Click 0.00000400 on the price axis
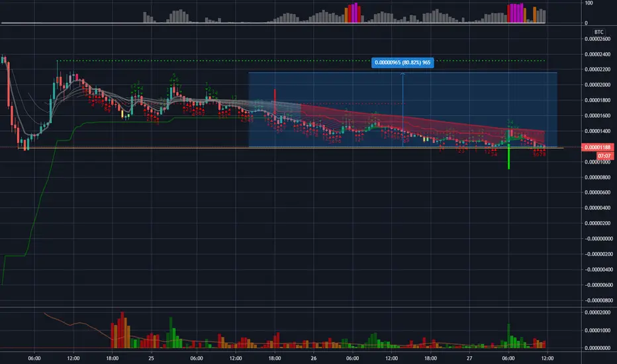 point(597,208)
